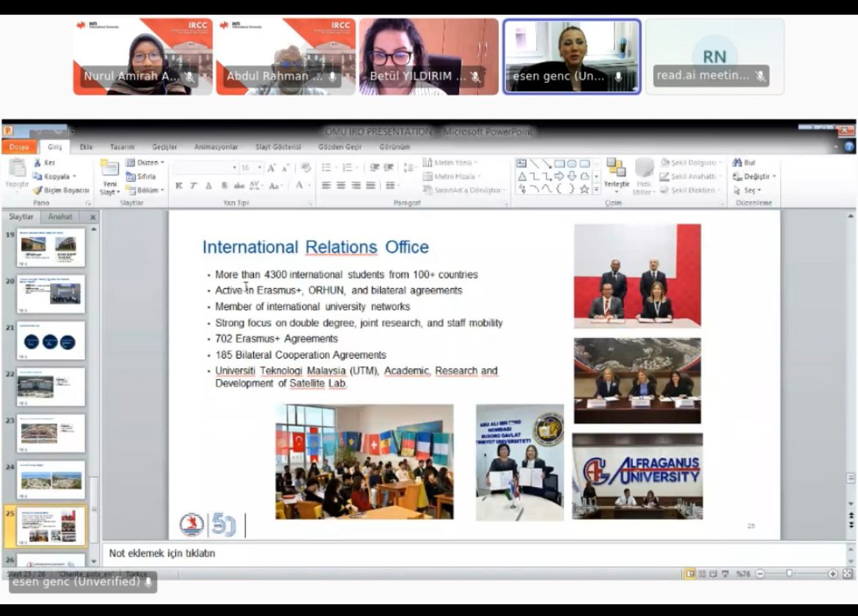Screen dimensions: 858x616
Task: Click the numbered list icon
Action: 348,167
